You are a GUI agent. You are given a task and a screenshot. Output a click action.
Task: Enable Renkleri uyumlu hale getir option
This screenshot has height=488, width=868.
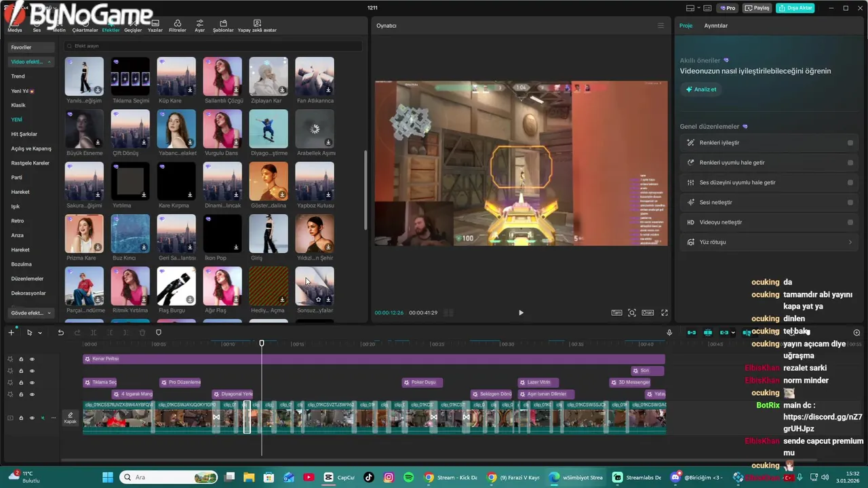click(x=850, y=163)
